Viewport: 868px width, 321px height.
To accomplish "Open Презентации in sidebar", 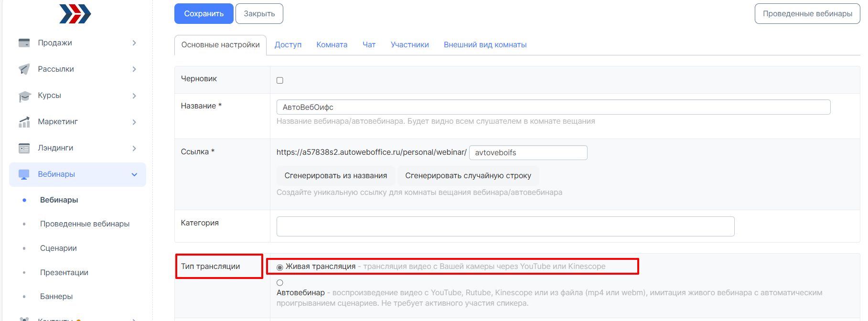I will click(64, 273).
